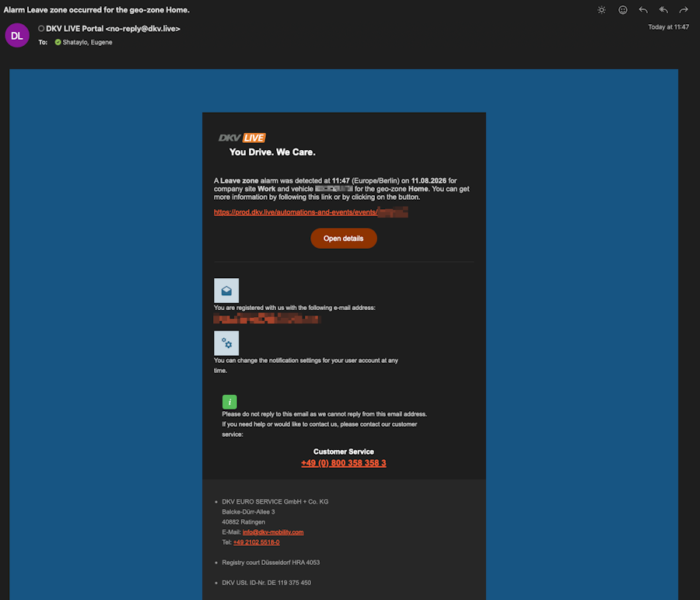This screenshot has width=700, height=600.
Task: Click the Reply arrow icon
Action: (643, 10)
